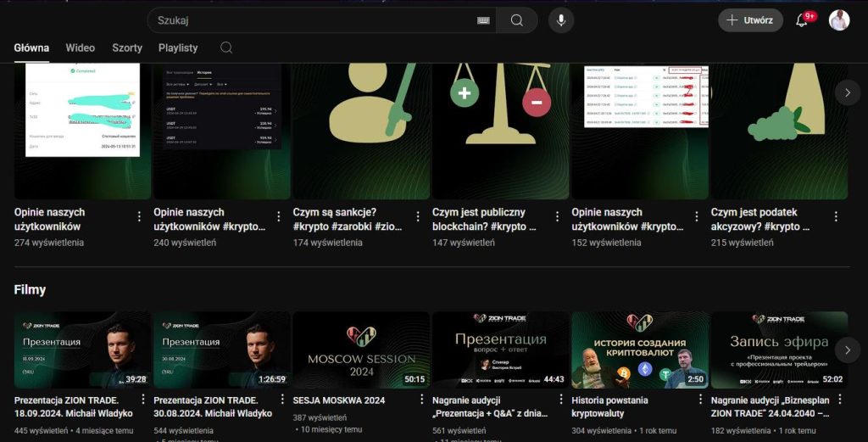Open Czym są sankcje short title
The image size is (868, 442).
coord(347,220)
